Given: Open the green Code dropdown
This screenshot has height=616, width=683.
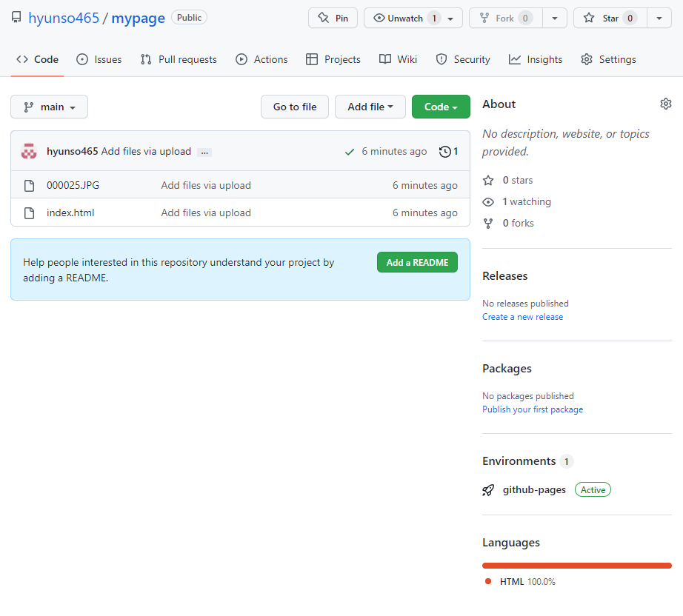Looking at the screenshot, I should 441,107.
